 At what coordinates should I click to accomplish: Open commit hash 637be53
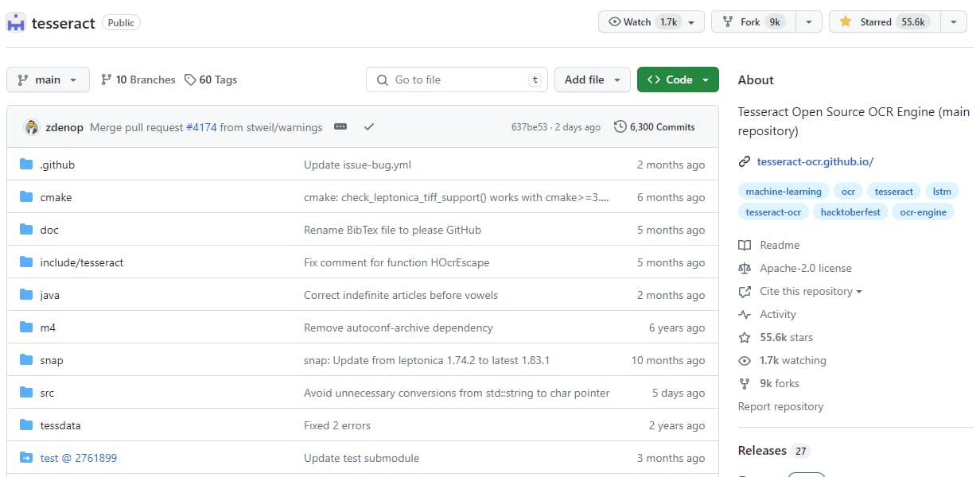point(530,127)
